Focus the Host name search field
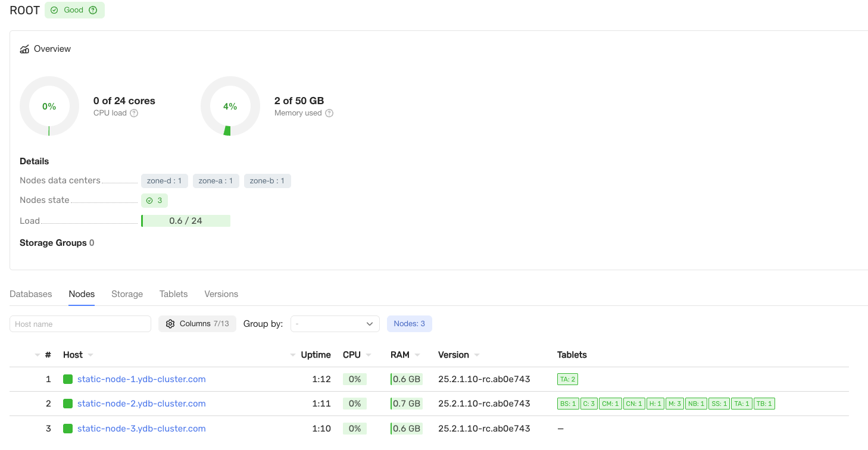This screenshot has width=868, height=450. click(80, 324)
